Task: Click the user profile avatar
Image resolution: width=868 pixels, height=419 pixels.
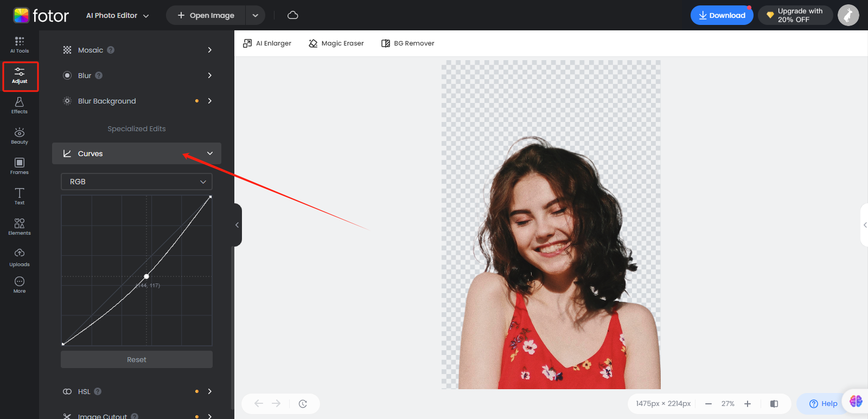Action: tap(848, 15)
